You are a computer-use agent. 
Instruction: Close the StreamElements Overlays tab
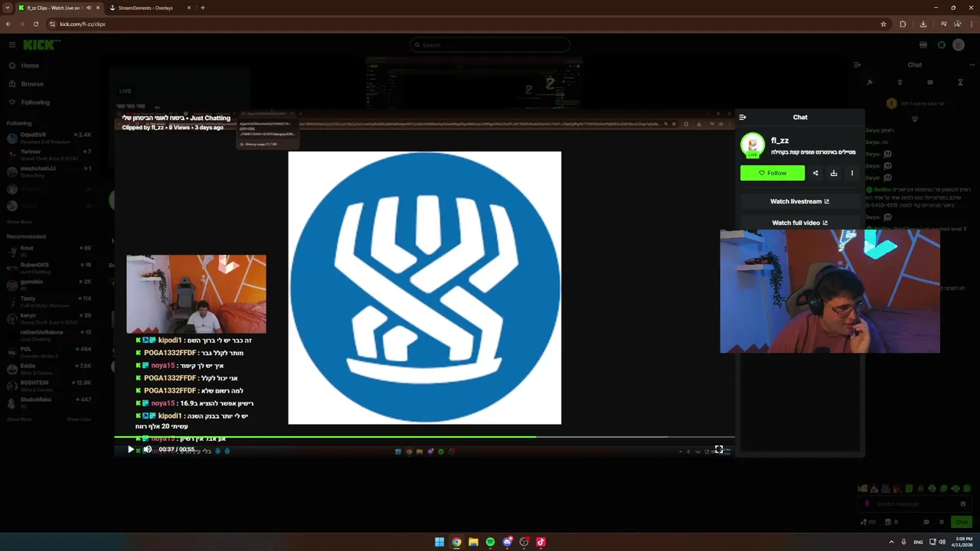pyautogui.click(x=188, y=8)
